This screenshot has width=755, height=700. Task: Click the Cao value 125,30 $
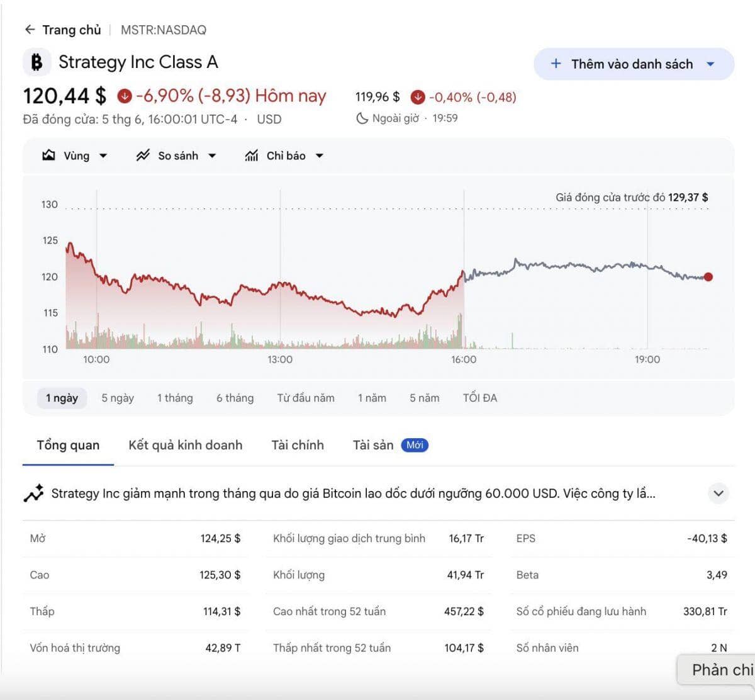220,575
